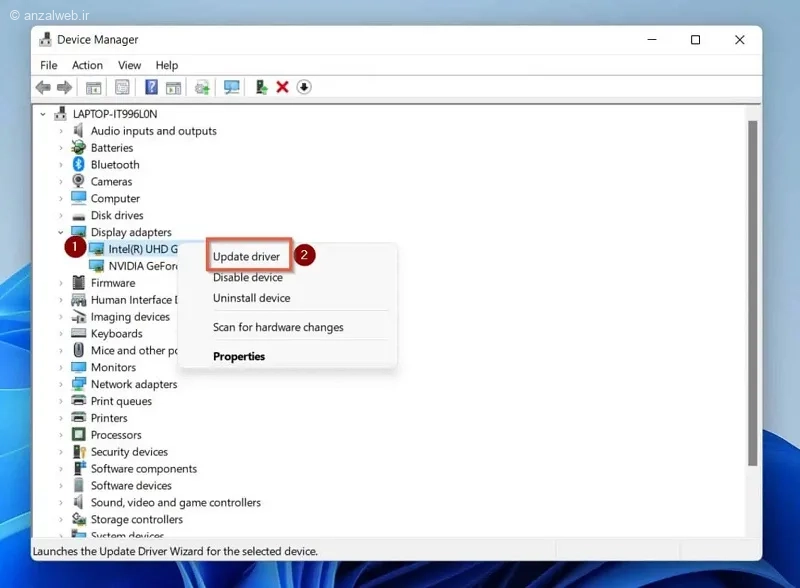Click the Batteries icon
Image resolution: width=800 pixels, height=588 pixels.
[78, 148]
